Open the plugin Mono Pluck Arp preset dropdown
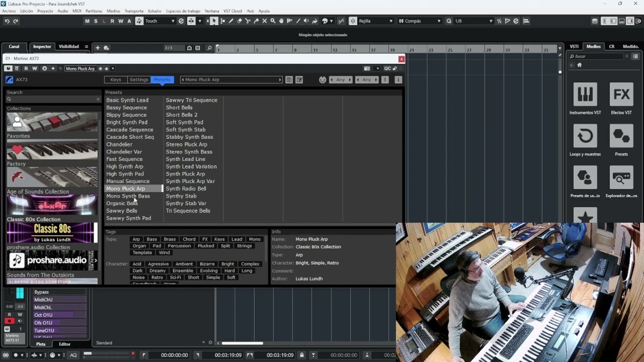 tap(80, 68)
